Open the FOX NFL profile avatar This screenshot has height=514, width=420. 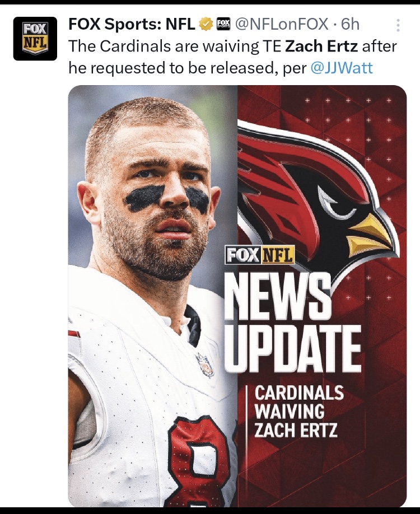click(x=35, y=39)
